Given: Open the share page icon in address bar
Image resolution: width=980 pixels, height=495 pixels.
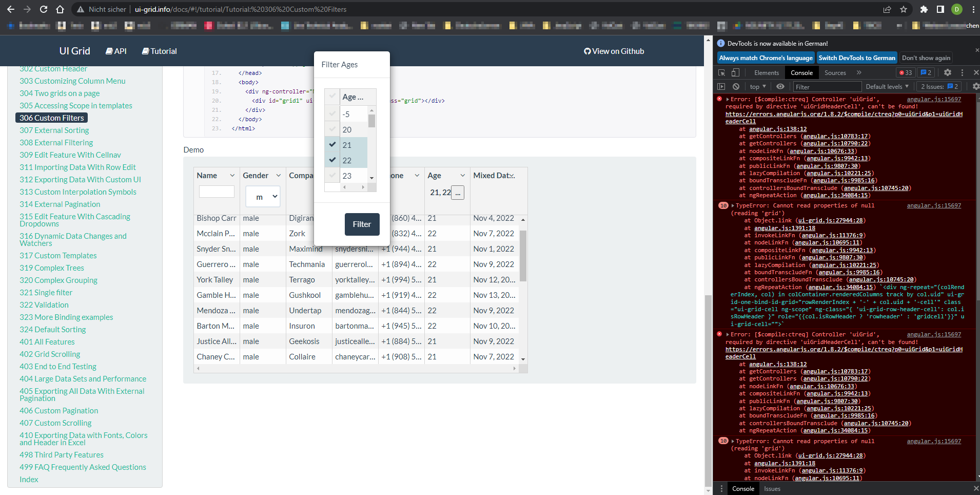Looking at the screenshot, I should coord(887,9).
